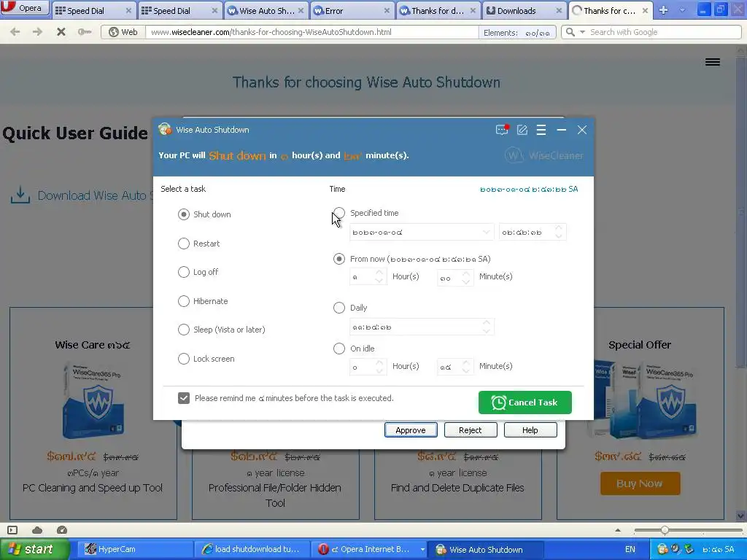This screenshot has height=560, width=747.
Task: Adjust the Daily time spinner
Action: tap(487, 327)
